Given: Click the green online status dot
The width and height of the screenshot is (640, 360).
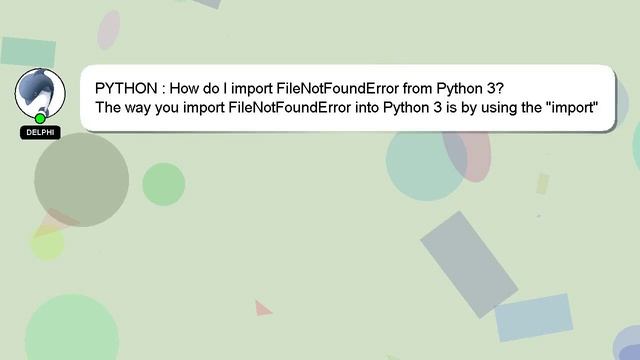Looking at the screenshot, I should click(40, 119).
